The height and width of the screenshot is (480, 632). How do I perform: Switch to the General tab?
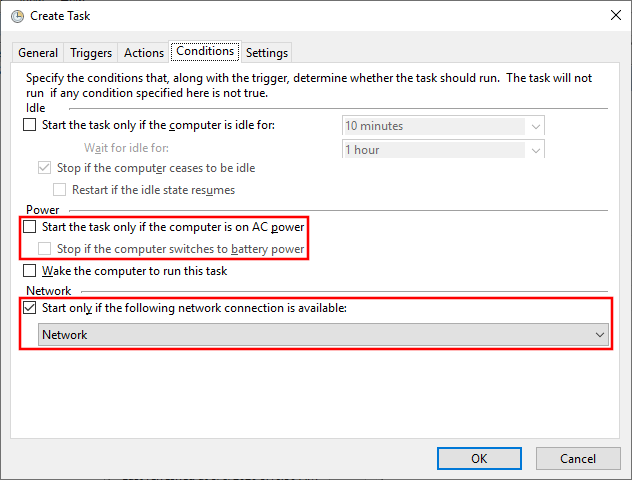pos(38,53)
